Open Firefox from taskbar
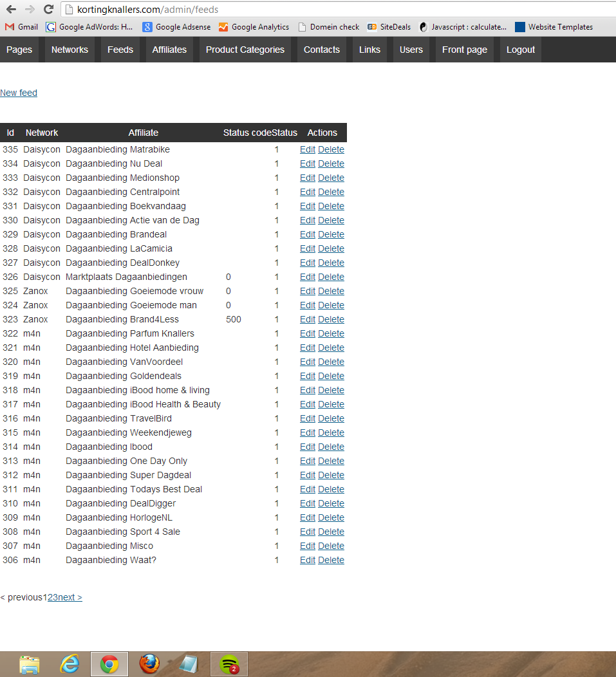616x677 pixels. [149, 664]
